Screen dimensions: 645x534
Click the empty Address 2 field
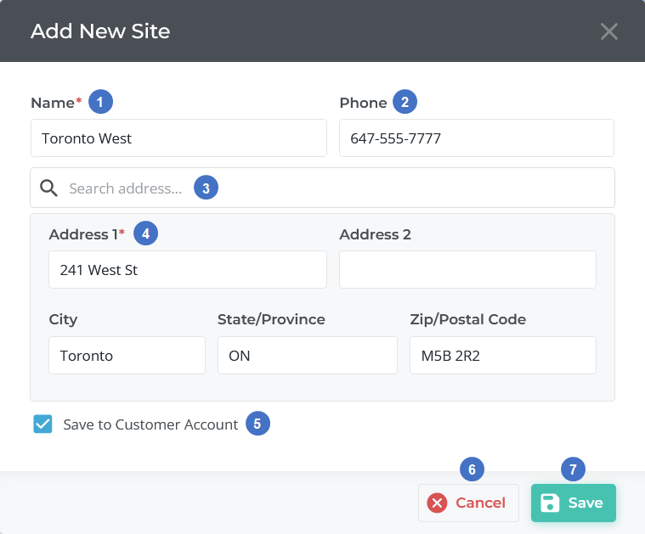tap(467, 270)
